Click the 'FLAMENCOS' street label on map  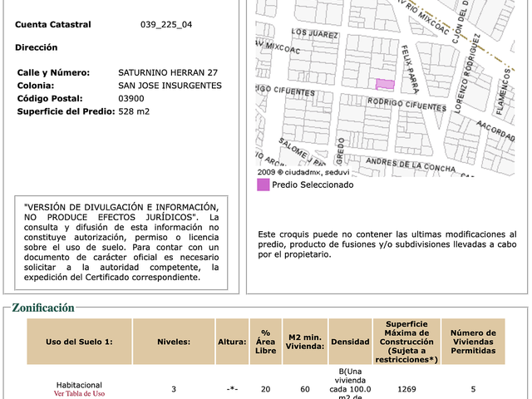[x=504, y=91]
